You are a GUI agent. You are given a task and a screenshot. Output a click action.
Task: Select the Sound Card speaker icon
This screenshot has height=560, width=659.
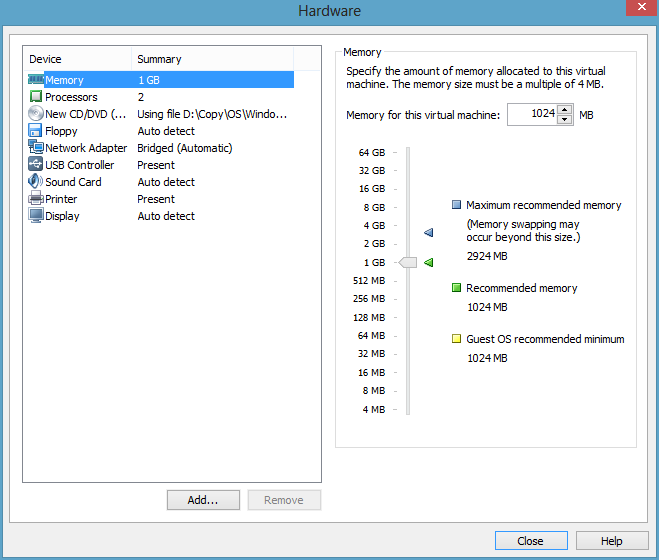click(36, 182)
